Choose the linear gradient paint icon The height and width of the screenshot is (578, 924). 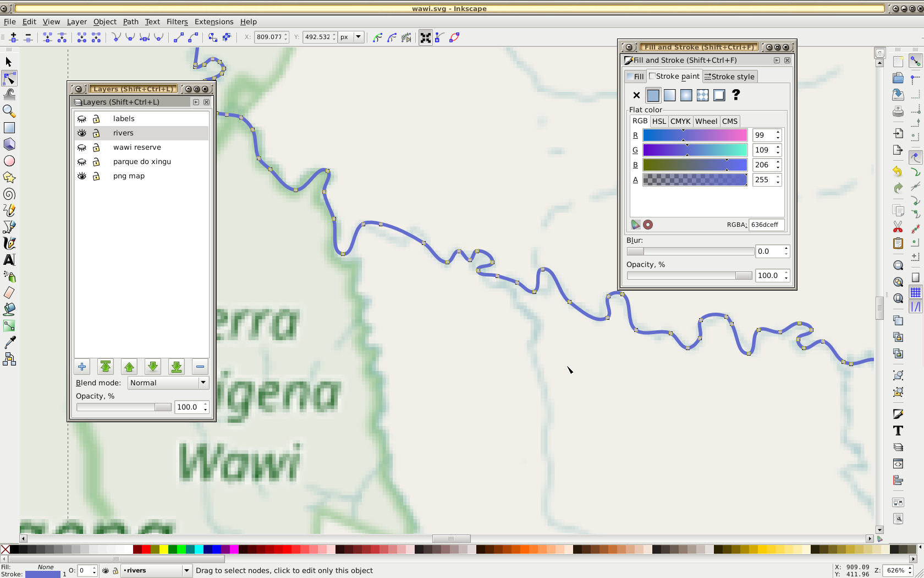coord(669,95)
